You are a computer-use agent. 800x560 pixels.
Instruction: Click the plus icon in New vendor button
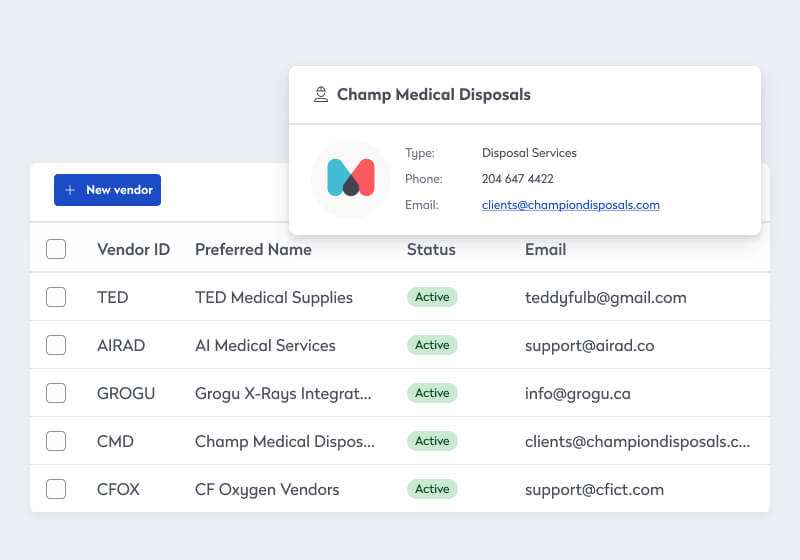click(x=70, y=190)
